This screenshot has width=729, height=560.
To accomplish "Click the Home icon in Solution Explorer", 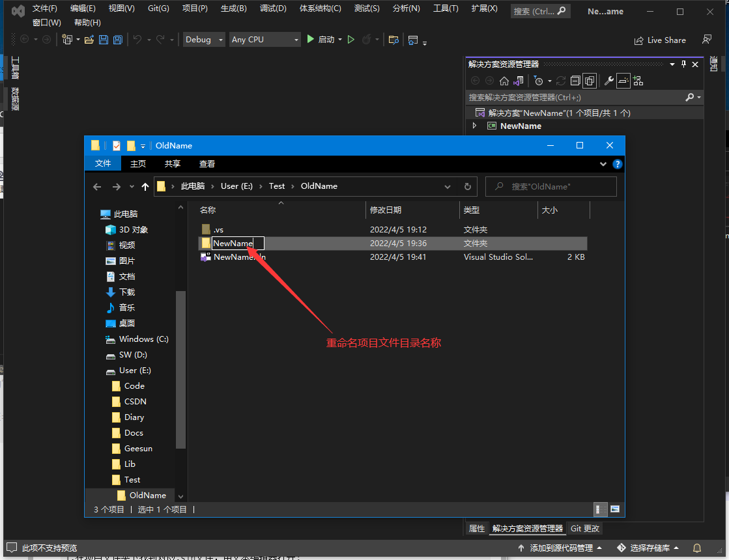I will pos(504,81).
